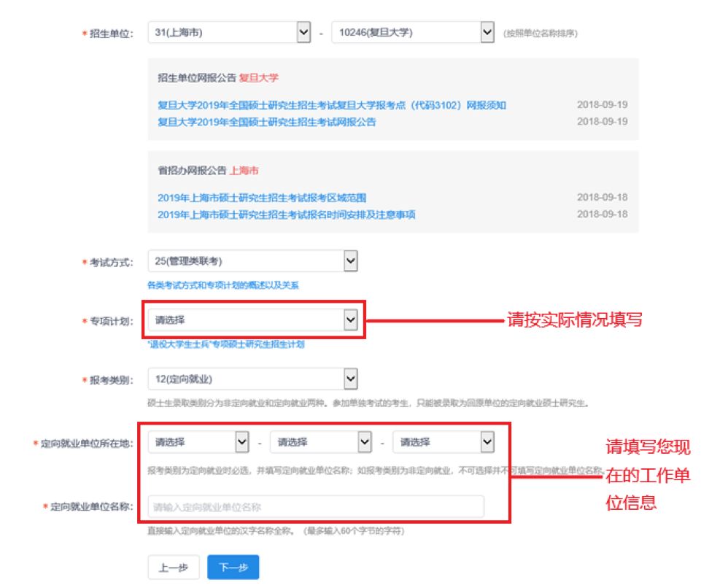Open the middle 定向就业单位所在地 dropdown
This screenshot has height=588, width=701.
coord(321,442)
